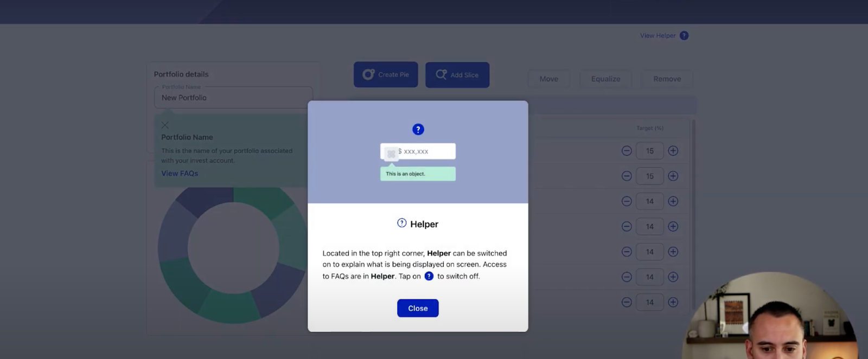Screen dimensions: 868x359
Task: Click the pie icon on Create Pie
Action: pos(369,74)
